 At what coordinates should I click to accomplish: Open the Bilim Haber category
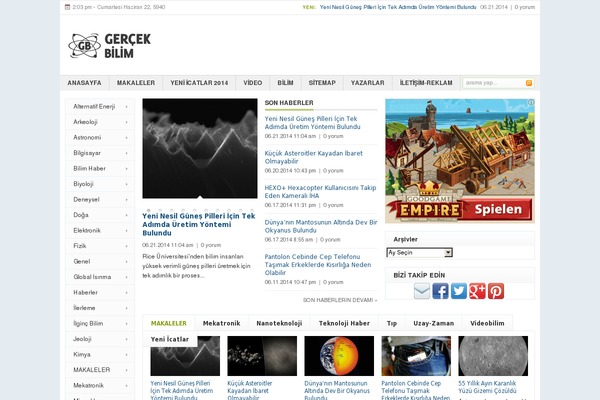click(90, 168)
